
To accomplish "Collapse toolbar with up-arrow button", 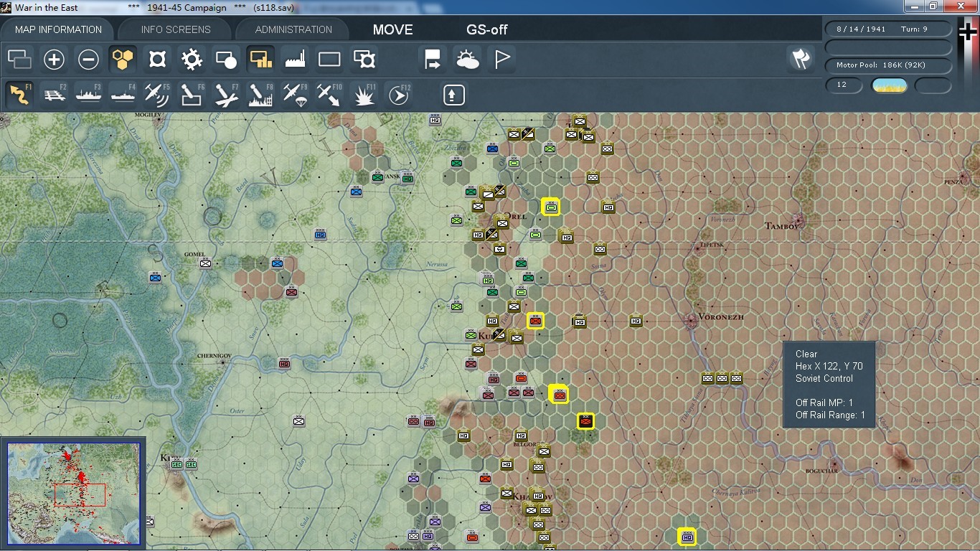I will tap(453, 95).
